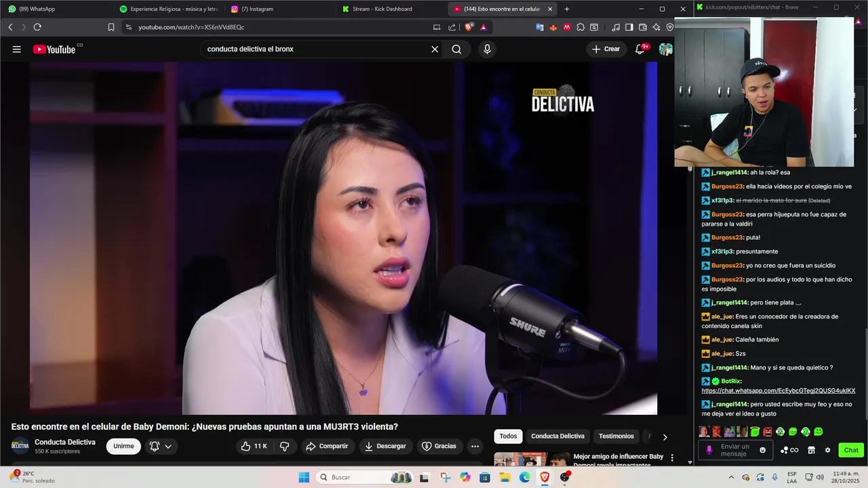Click the Gracias button
Image resolution: width=868 pixels, height=488 pixels.
point(439,446)
